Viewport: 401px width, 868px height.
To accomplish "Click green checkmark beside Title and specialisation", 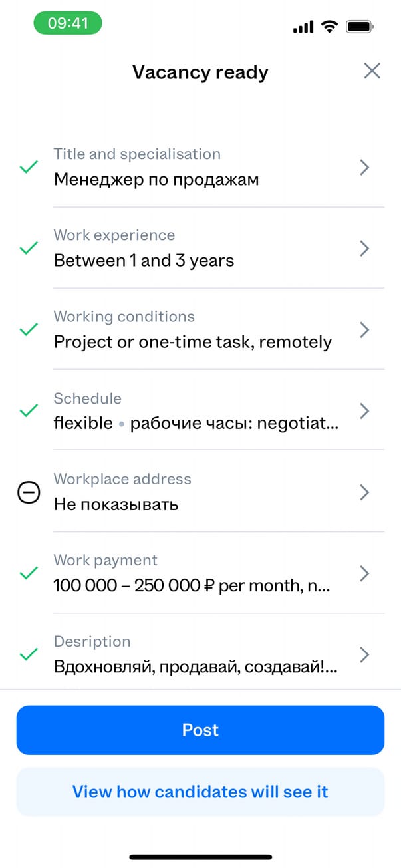I will [x=28, y=167].
